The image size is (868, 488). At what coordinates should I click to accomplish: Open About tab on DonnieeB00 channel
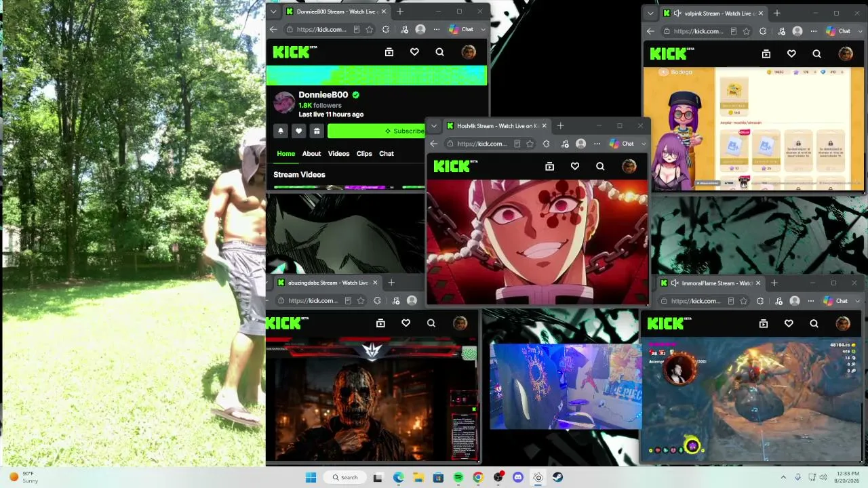point(311,154)
